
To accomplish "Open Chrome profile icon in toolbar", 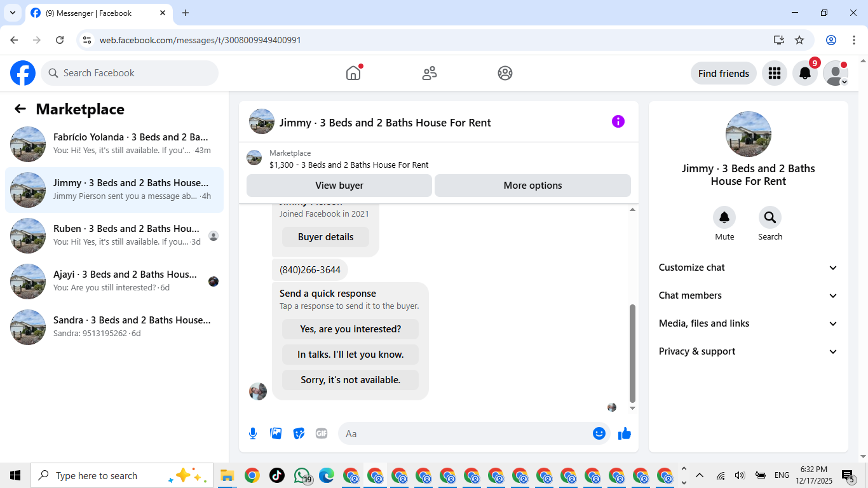I will 831,40.
